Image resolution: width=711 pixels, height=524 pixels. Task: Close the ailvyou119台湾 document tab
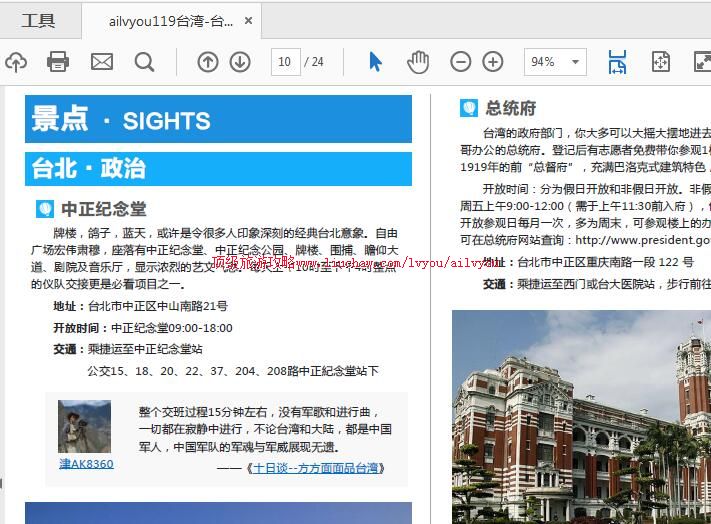[249, 21]
